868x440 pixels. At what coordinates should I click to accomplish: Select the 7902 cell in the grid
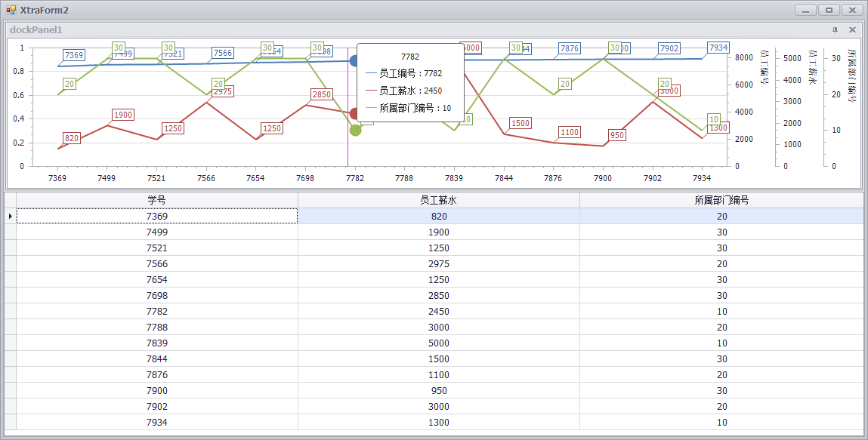tap(157, 406)
